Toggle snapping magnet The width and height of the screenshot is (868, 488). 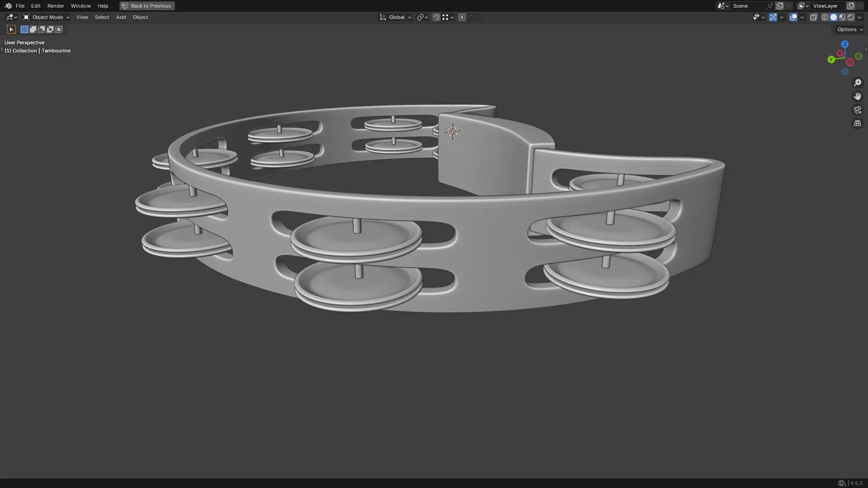tap(436, 17)
